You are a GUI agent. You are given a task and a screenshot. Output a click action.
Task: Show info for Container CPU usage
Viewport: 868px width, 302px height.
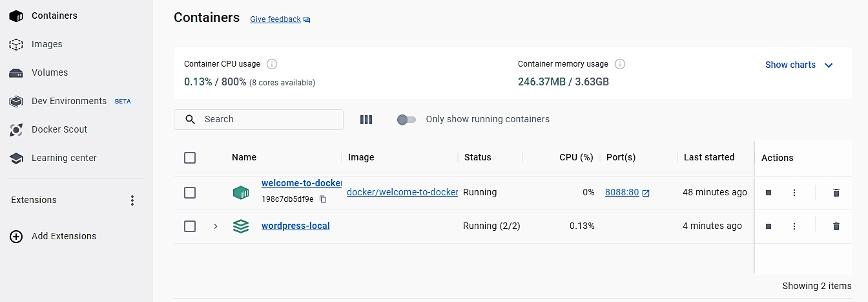(272, 64)
